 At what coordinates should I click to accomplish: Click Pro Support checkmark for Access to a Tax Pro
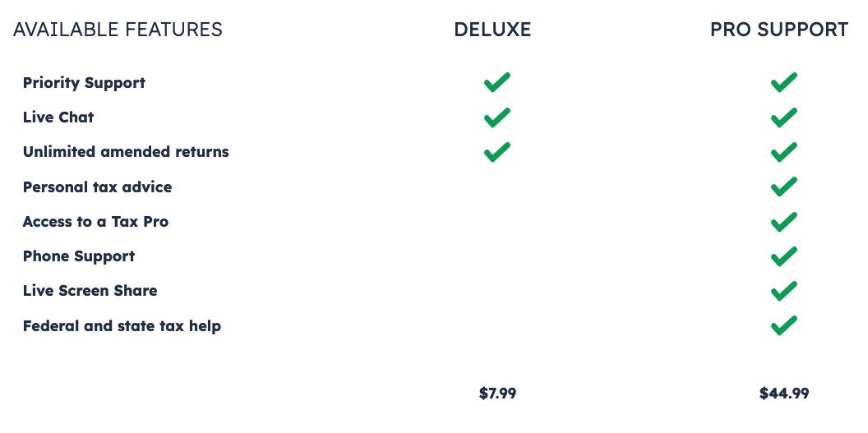(784, 222)
